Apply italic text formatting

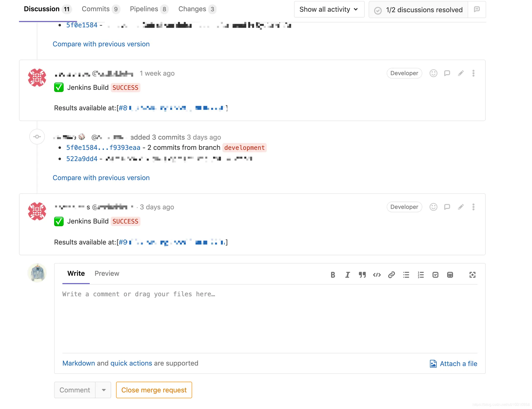click(x=347, y=275)
